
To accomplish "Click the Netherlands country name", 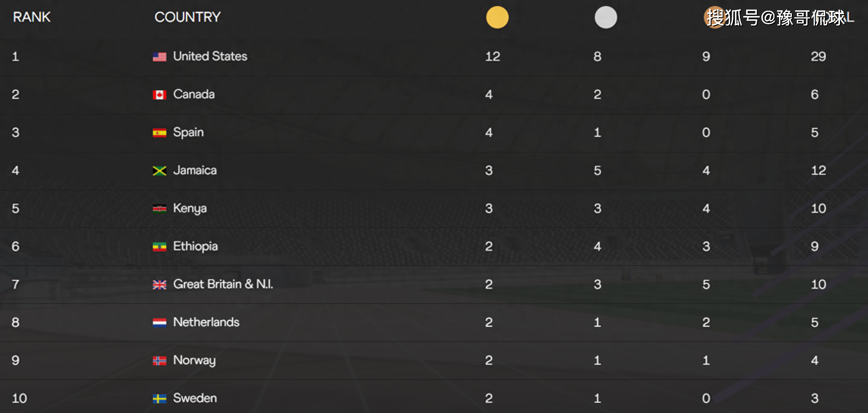I will [x=206, y=322].
